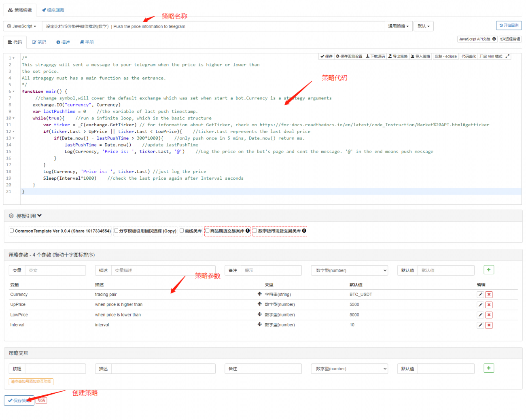
Task: Check the 商品期货交易类库 checkbox
Action: point(207,231)
